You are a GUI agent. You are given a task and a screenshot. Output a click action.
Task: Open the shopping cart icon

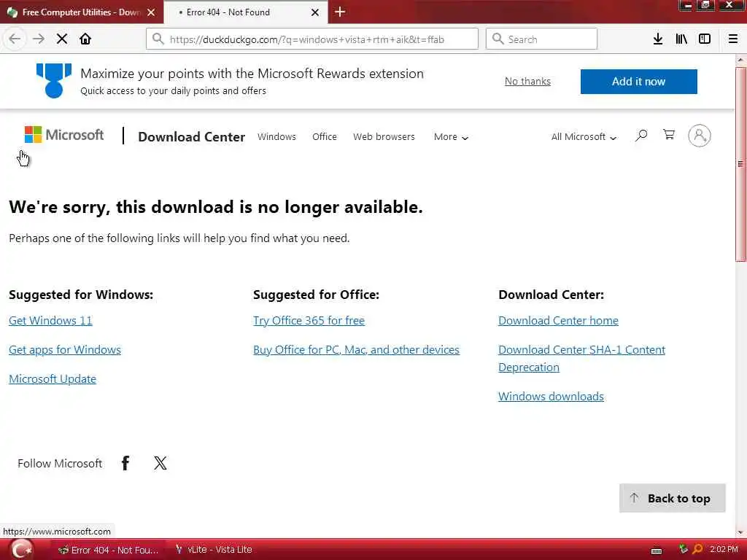tap(669, 135)
